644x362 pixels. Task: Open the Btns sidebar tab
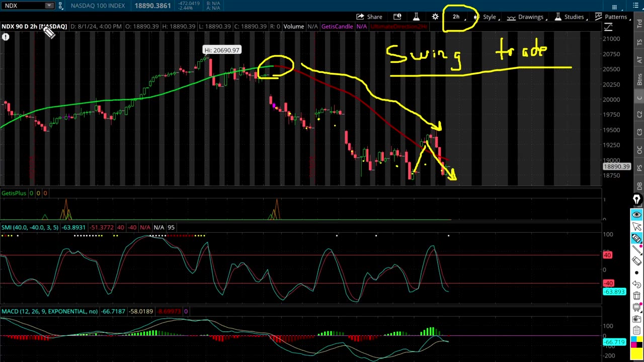pyautogui.click(x=639, y=79)
